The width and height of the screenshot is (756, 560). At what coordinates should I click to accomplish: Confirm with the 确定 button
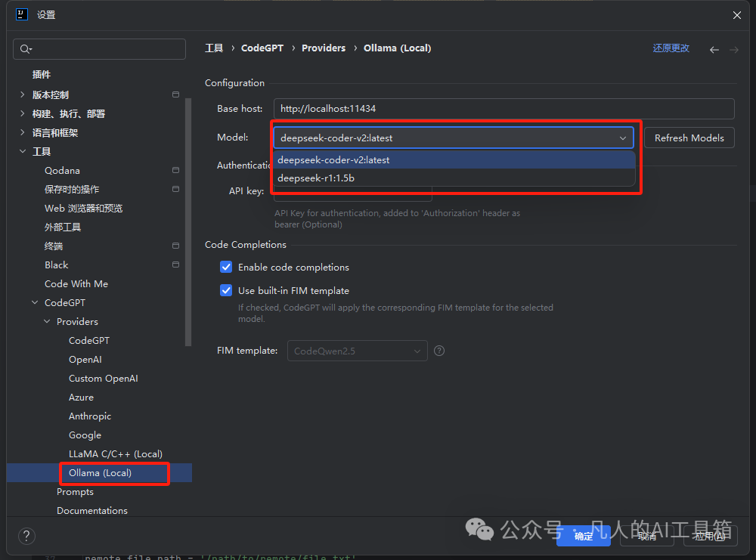(x=584, y=536)
